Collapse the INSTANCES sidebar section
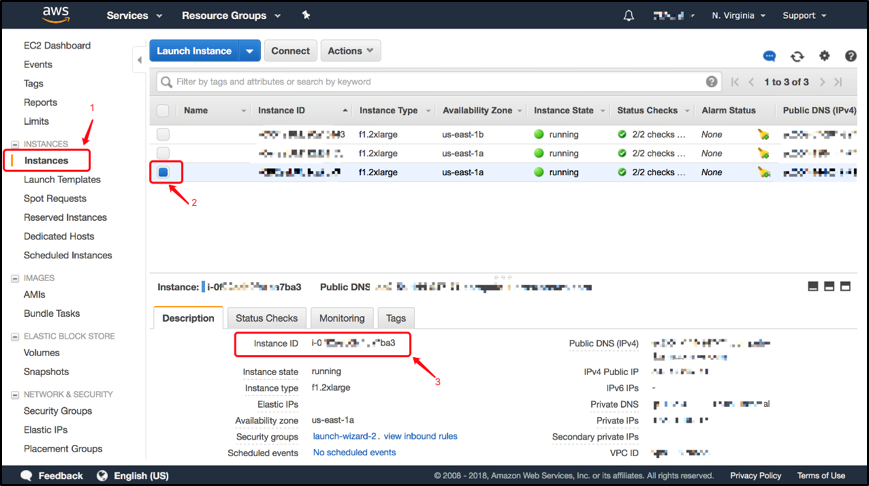 click(x=15, y=144)
